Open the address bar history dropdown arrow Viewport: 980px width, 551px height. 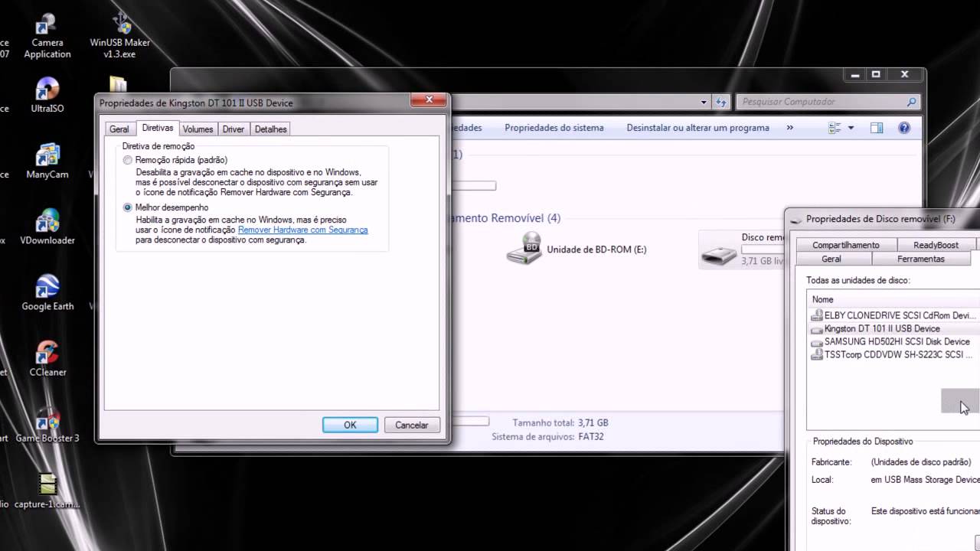[x=704, y=102]
